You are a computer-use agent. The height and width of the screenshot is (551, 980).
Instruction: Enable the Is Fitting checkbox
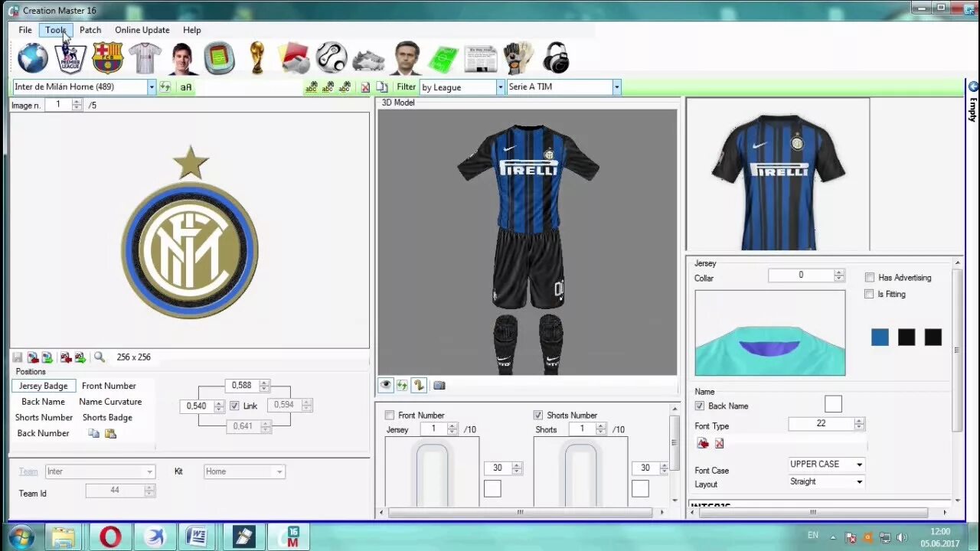pos(869,294)
